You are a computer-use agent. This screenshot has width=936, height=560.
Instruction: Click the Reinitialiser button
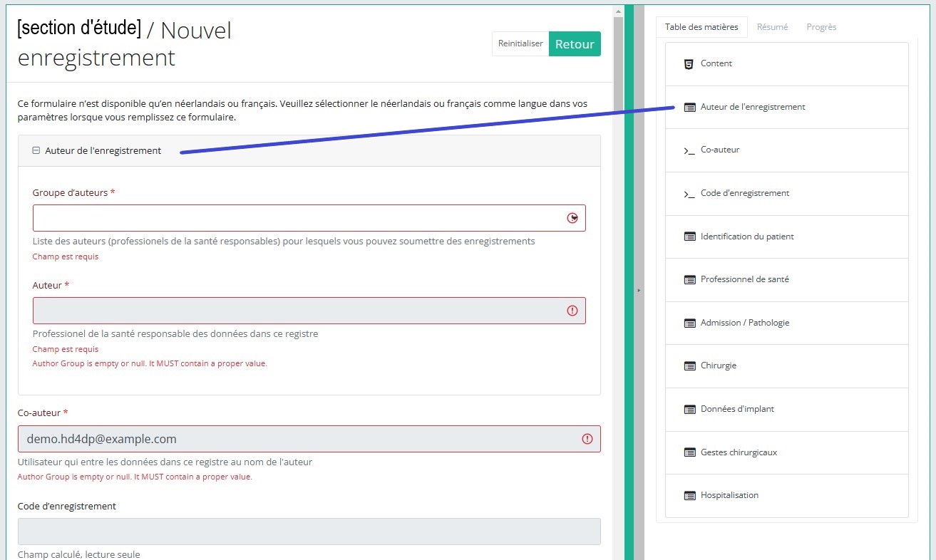coord(520,43)
